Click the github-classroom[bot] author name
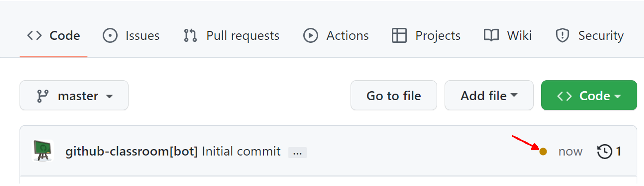This screenshot has width=644, height=186. pos(131,152)
